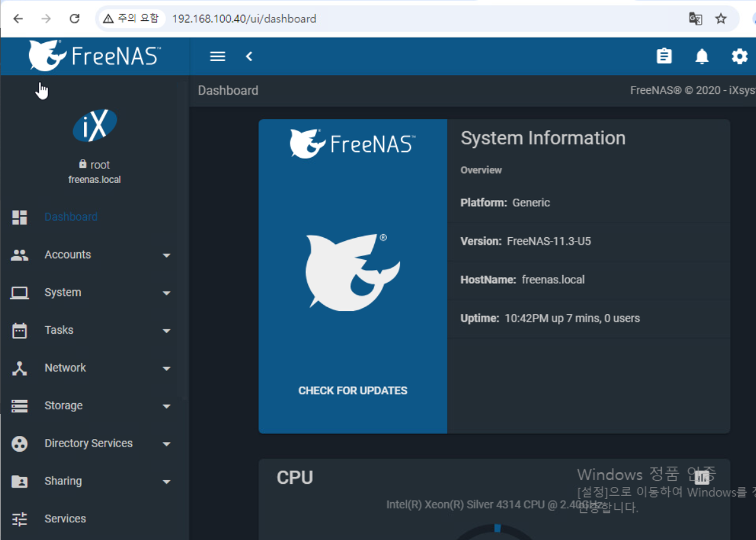Expand the Tasks menu arrow

coord(167,331)
